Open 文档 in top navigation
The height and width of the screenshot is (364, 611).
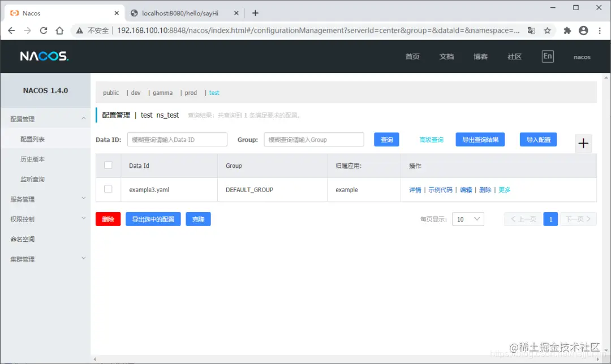[x=446, y=57]
